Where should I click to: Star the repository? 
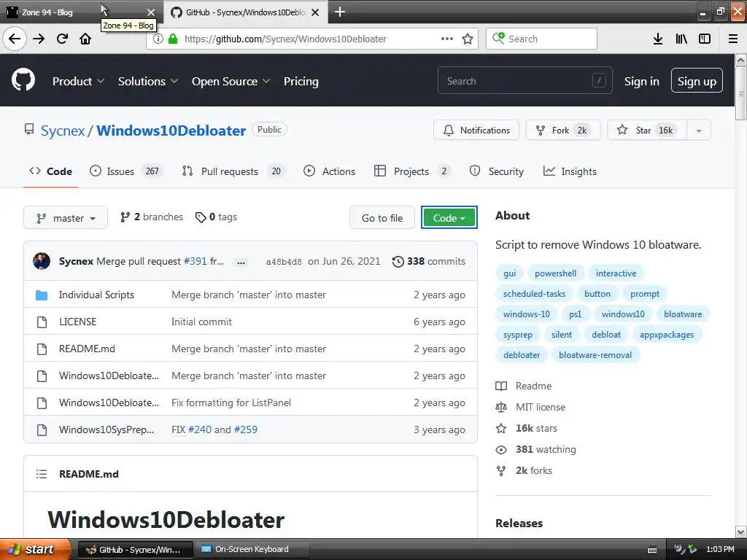647,131
